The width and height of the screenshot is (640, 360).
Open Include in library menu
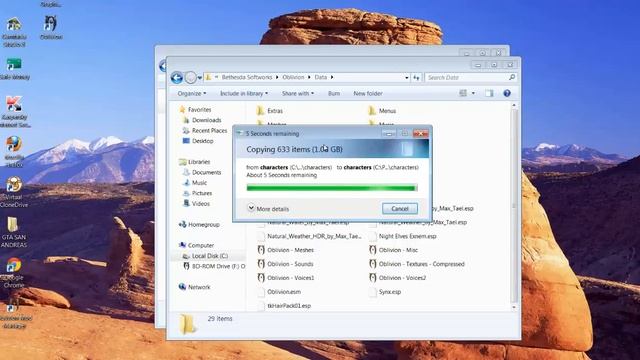(x=244, y=93)
